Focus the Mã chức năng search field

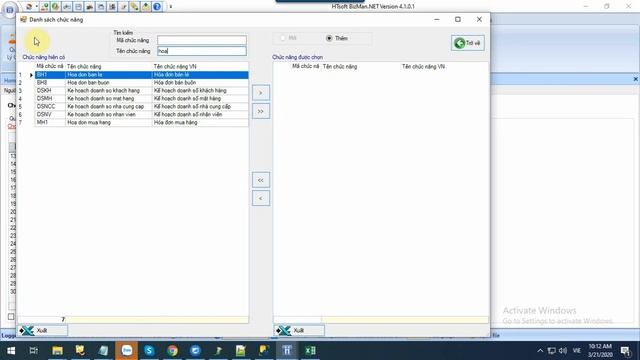(202, 40)
